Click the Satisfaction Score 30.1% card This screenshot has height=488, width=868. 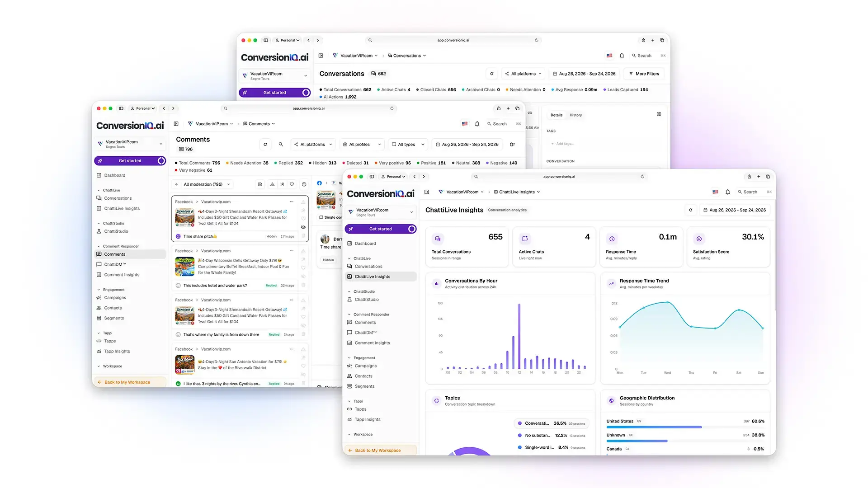click(x=728, y=247)
